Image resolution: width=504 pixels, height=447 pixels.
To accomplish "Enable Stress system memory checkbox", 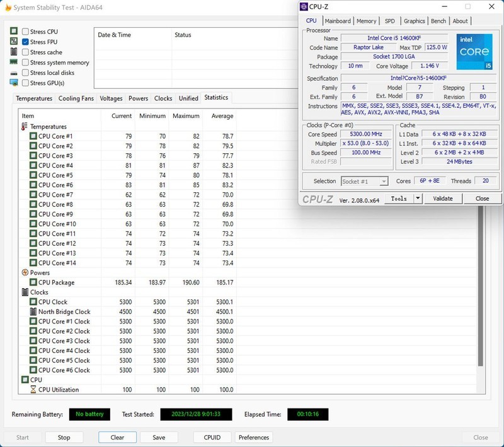I will [x=25, y=62].
